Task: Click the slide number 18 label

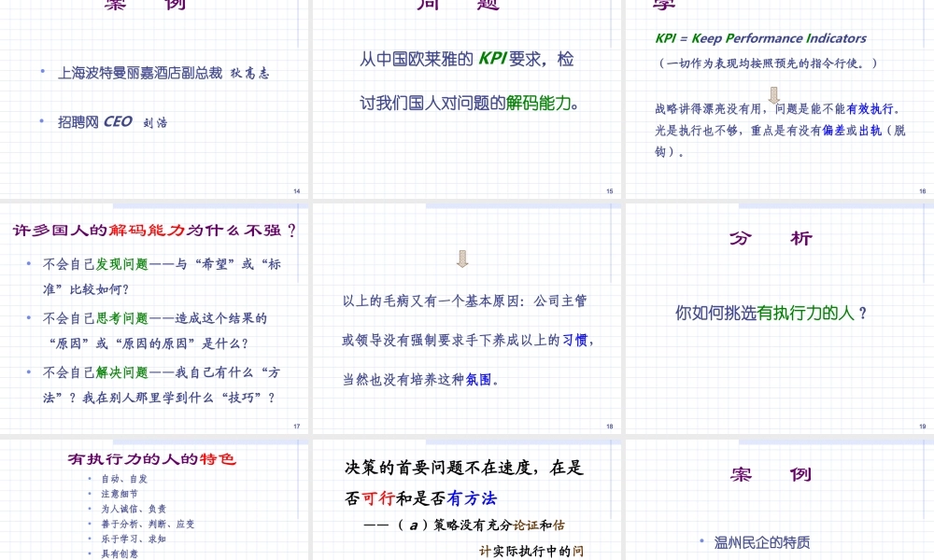Action: pyautogui.click(x=609, y=427)
